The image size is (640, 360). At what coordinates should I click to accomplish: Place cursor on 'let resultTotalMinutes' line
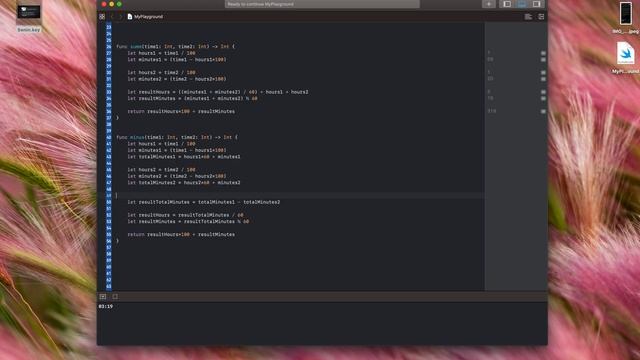[204, 202]
